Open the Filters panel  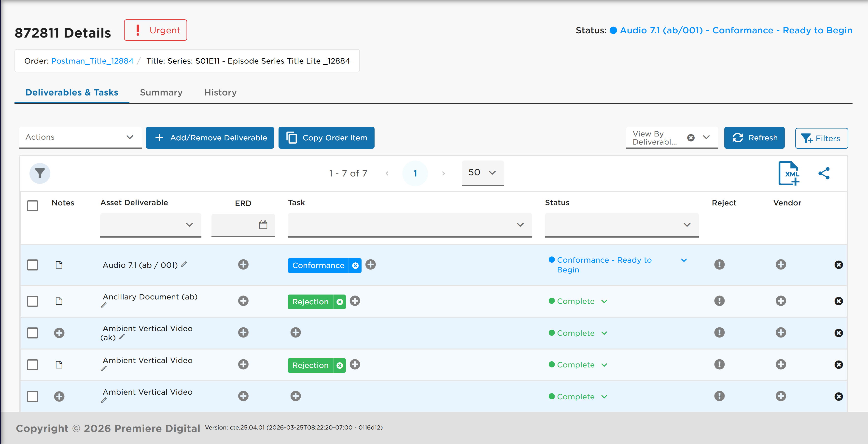click(821, 138)
